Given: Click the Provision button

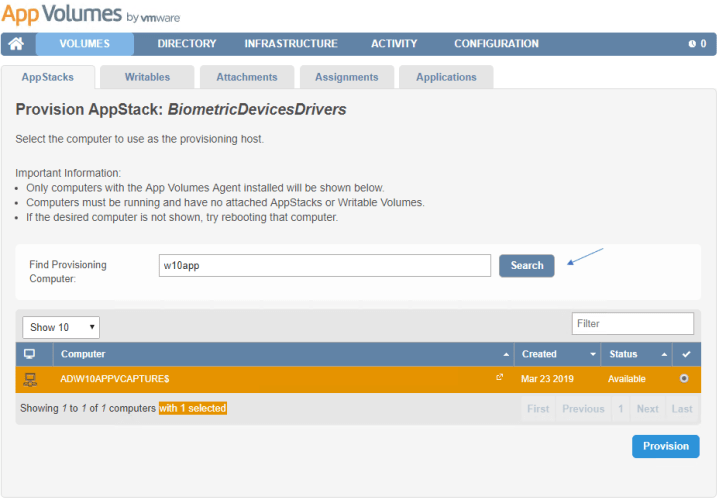Looking at the screenshot, I should click(x=665, y=447).
